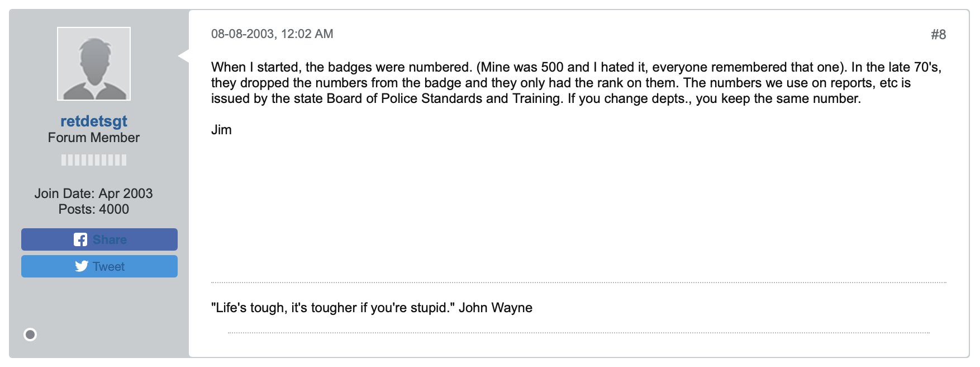Click the John Wayne signature quote
Image resolution: width=980 pixels, height=367 pixels.
[372, 308]
